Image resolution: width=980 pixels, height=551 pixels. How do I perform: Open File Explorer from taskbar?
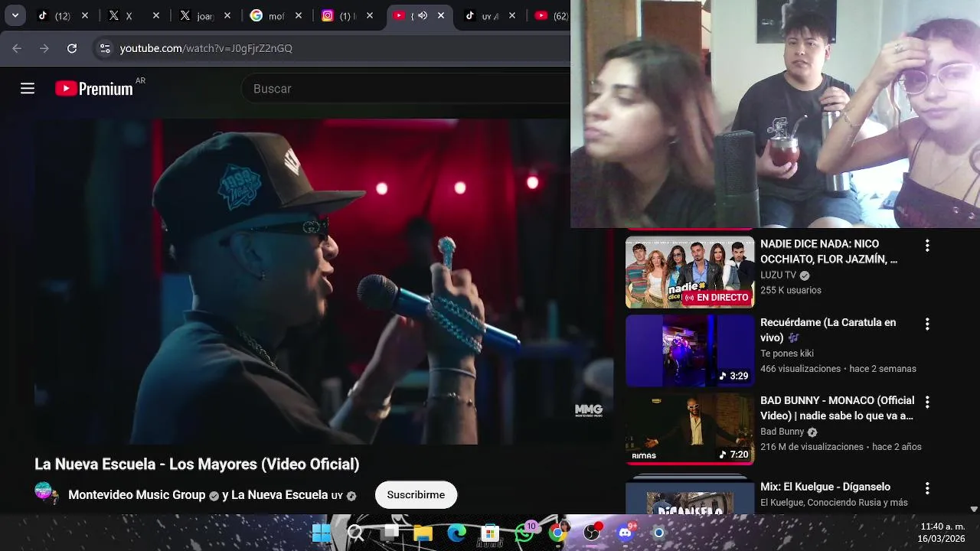point(423,533)
